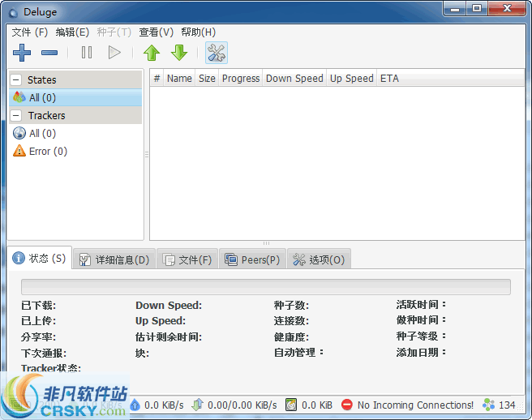Sort by the ETA column header

(451, 79)
